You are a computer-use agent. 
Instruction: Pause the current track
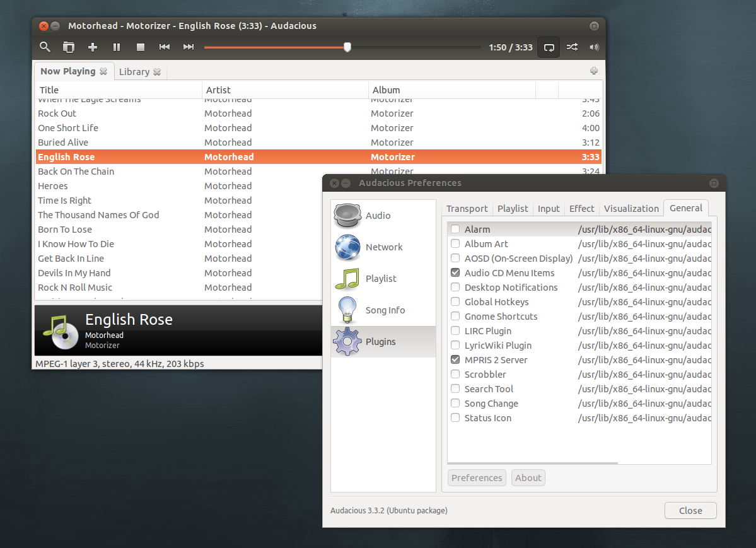[x=116, y=47]
